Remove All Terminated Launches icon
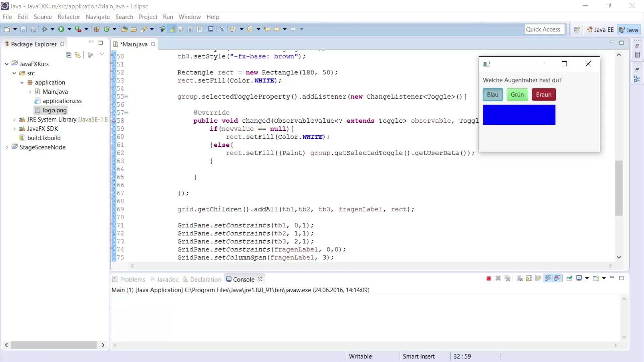This screenshot has width=644, height=362. point(507,278)
